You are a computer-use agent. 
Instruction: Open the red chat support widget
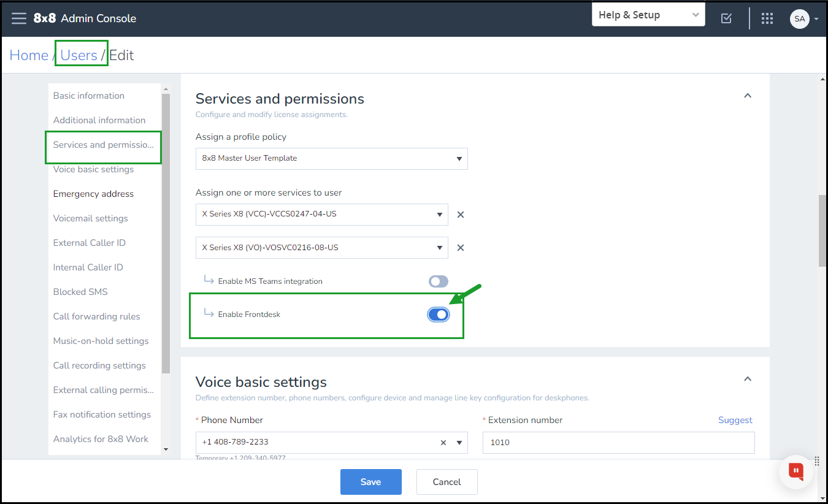coord(796,471)
